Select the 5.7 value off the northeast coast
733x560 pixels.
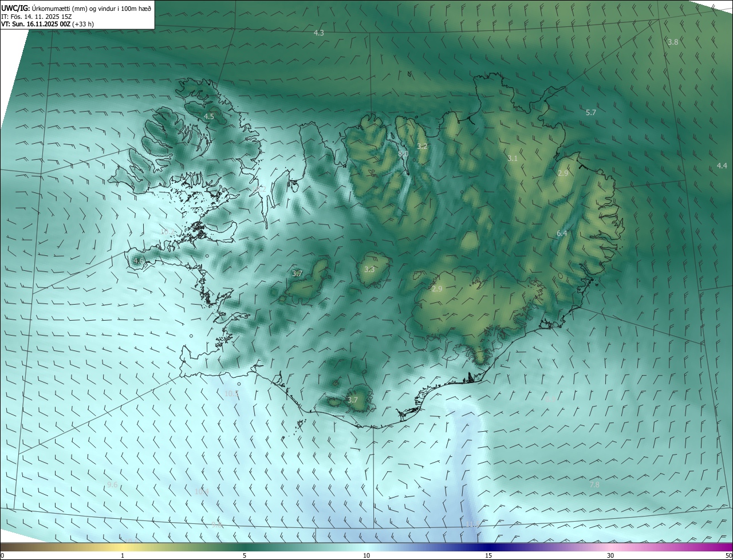coord(591,113)
